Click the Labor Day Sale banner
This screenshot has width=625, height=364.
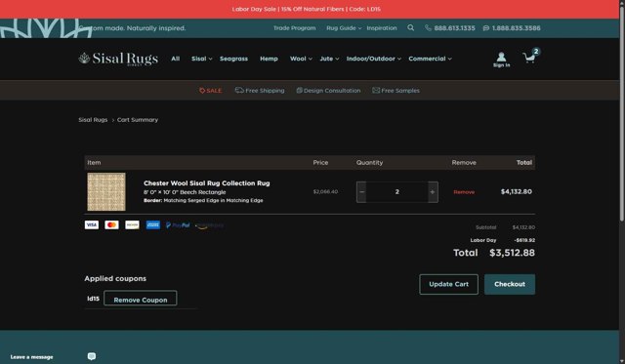[x=306, y=9]
